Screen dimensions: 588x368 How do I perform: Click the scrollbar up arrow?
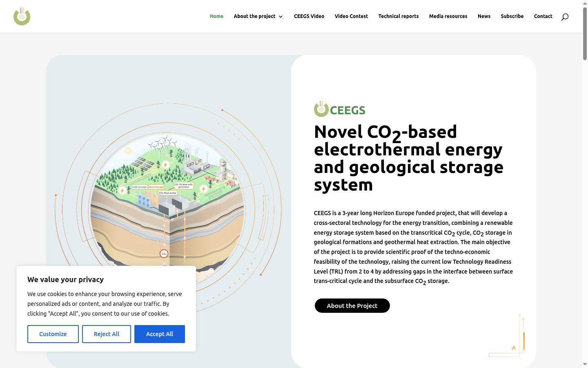coord(585,3)
